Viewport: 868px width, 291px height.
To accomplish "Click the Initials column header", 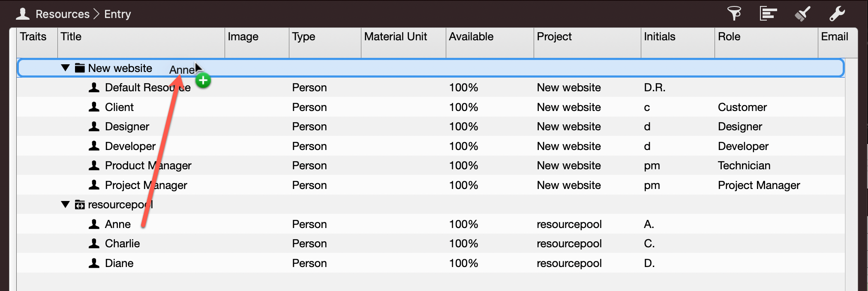I will tap(659, 37).
